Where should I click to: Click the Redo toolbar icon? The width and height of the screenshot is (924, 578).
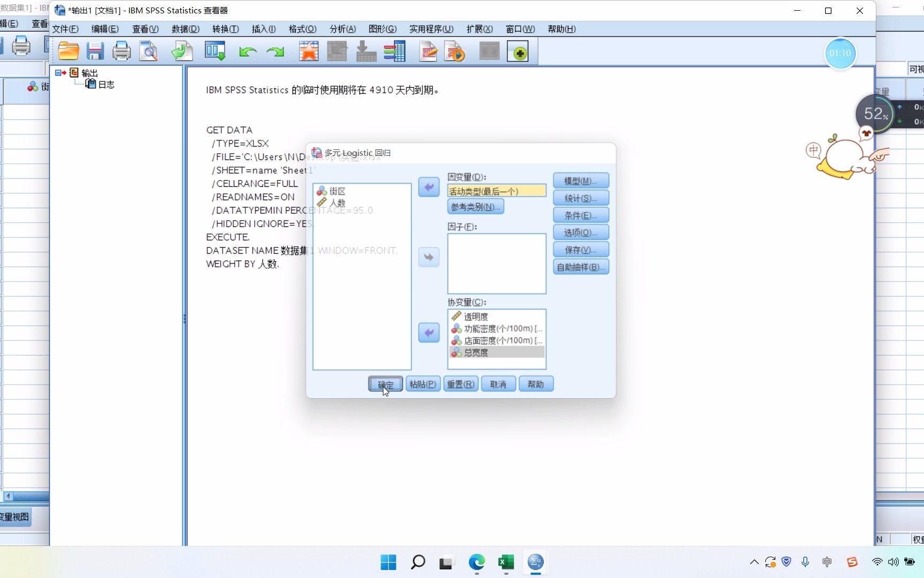(275, 51)
